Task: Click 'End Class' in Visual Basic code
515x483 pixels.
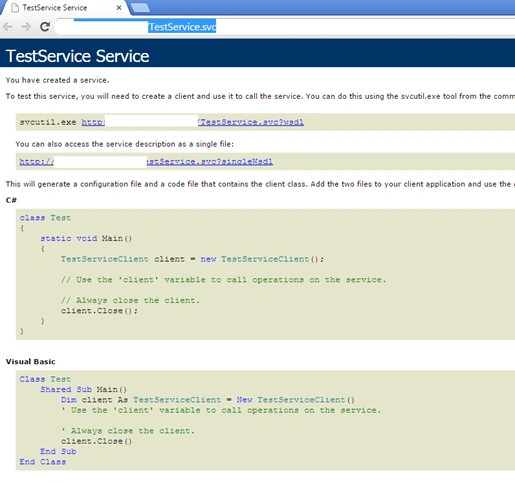Action: [43, 462]
